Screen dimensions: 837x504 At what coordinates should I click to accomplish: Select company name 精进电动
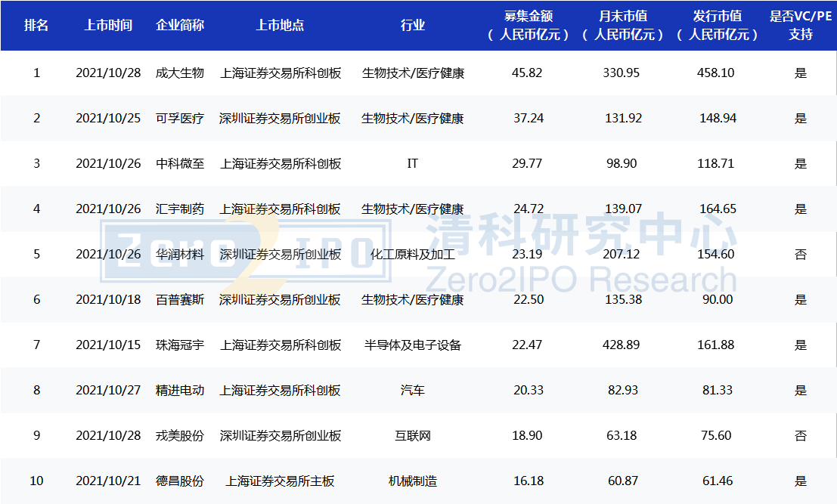180,391
